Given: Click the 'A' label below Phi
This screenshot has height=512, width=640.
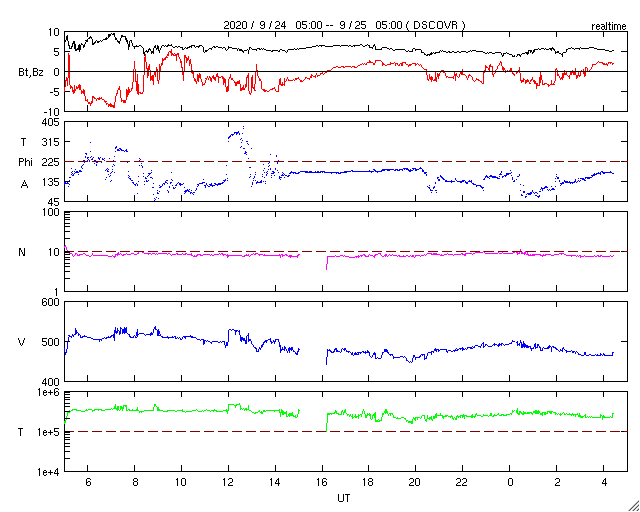Looking at the screenshot, I should click(24, 185).
